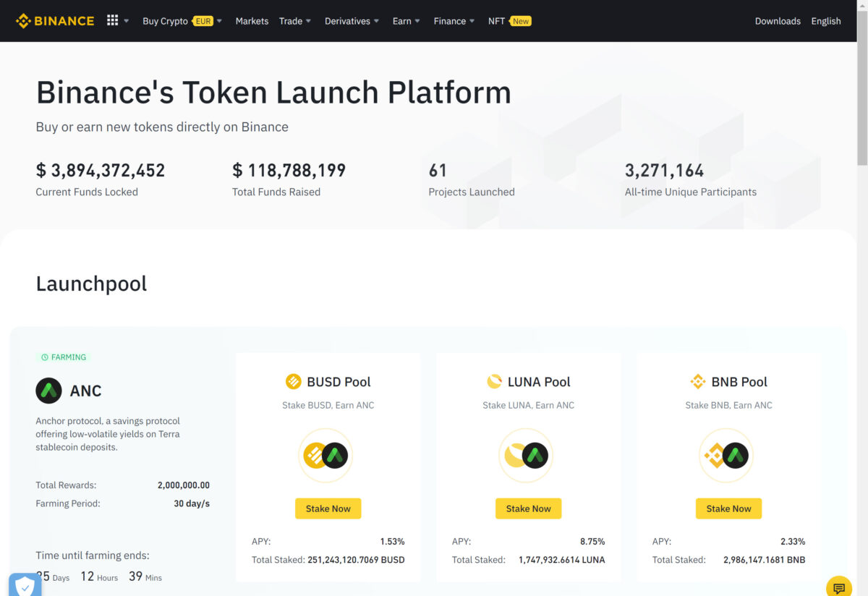The height and width of the screenshot is (596, 868).
Task: Open the NFT section
Action: (496, 21)
